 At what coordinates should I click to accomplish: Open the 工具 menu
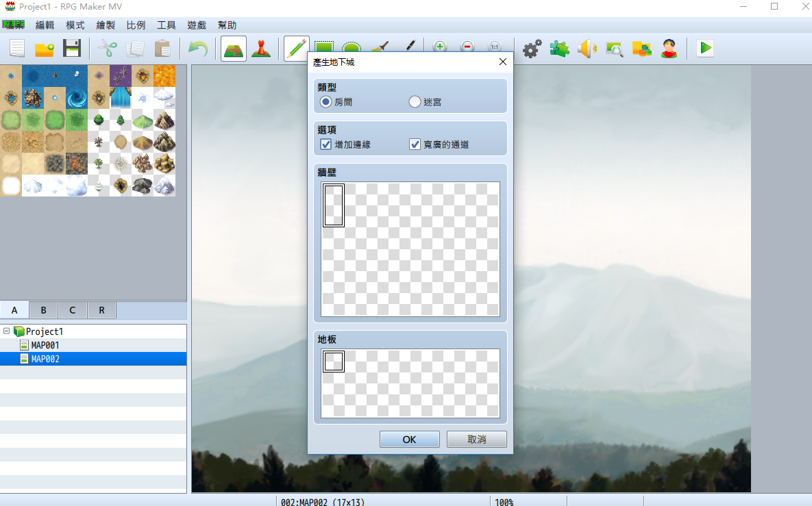coord(167,25)
